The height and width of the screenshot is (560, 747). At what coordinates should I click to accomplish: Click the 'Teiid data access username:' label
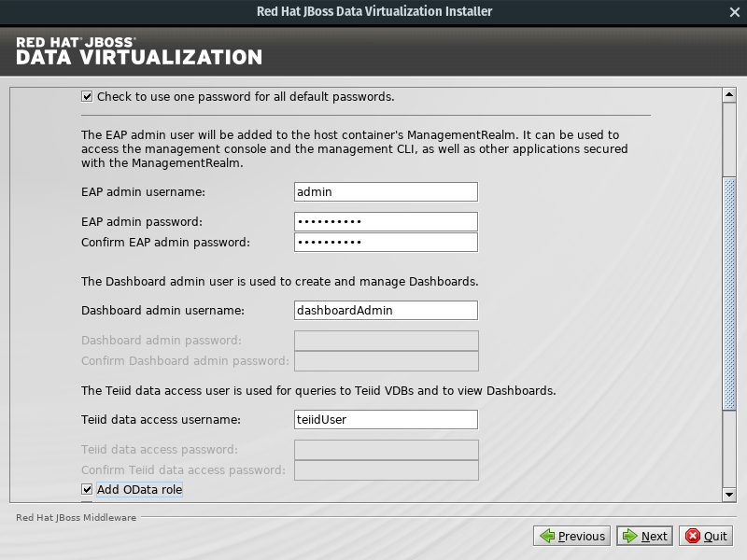click(161, 419)
